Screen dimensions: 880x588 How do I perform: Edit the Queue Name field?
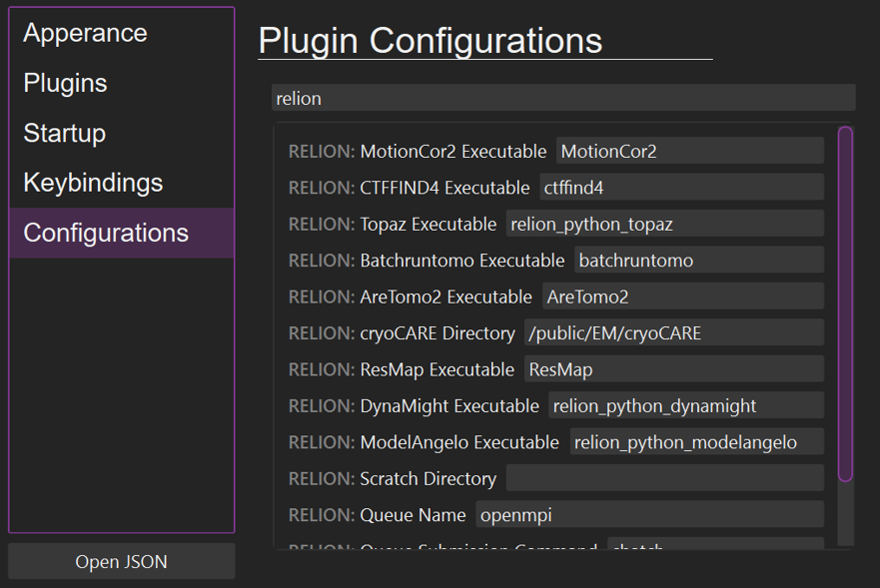pos(648,515)
